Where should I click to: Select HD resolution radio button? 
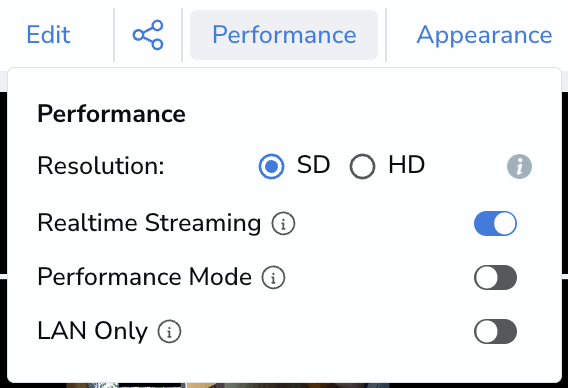[362, 167]
